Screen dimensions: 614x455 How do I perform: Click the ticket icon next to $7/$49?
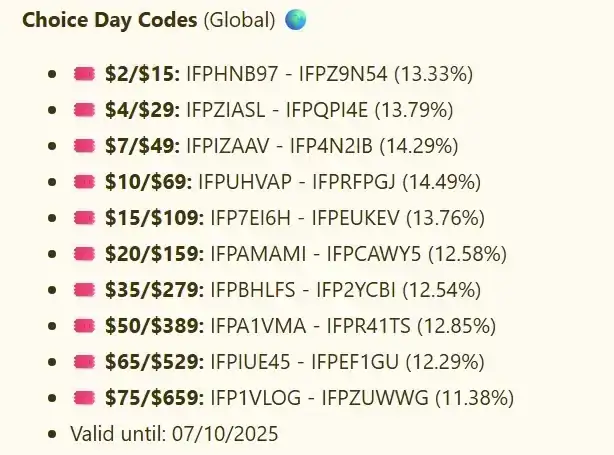84,146
